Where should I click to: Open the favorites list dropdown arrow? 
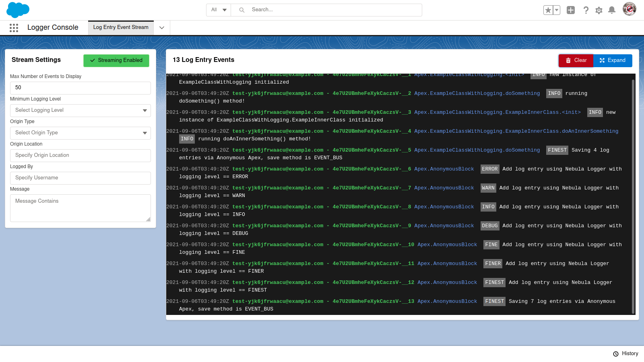pos(557,10)
